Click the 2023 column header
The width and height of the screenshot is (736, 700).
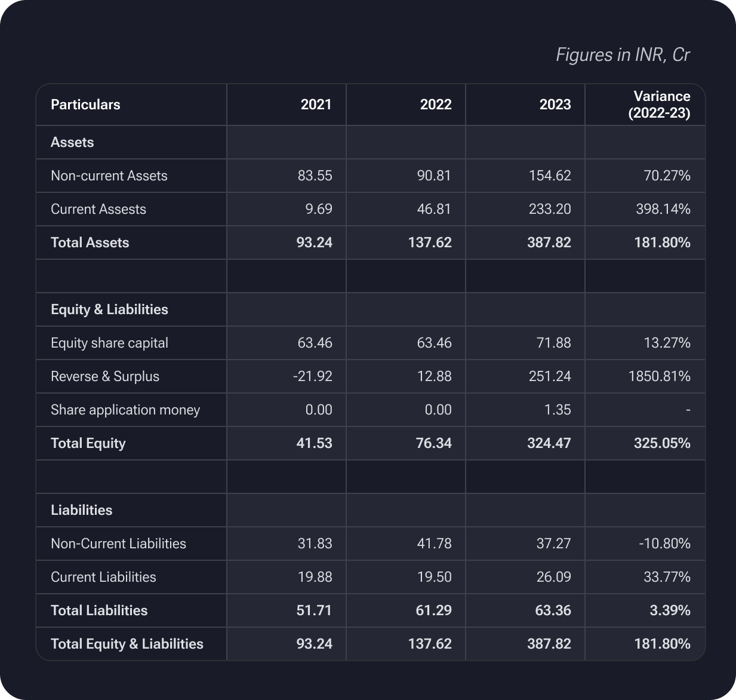tap(555, 105)
